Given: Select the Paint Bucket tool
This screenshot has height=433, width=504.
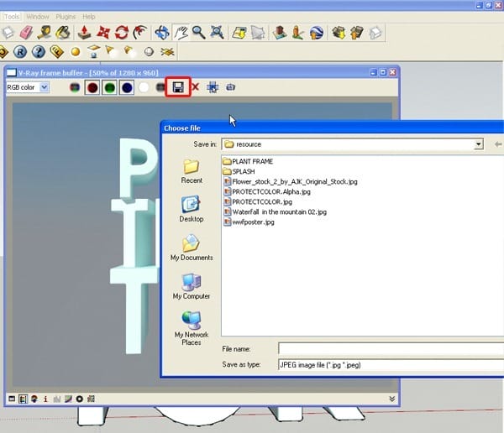Looking at the screenshot, I should 63,33.
